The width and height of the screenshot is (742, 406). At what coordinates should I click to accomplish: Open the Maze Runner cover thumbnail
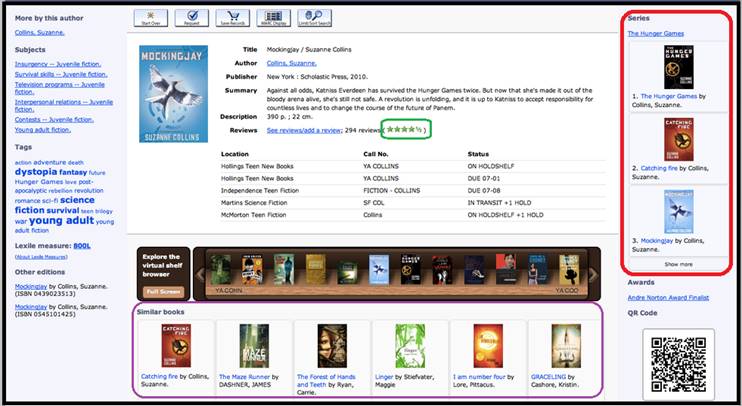tap(255, 346)
